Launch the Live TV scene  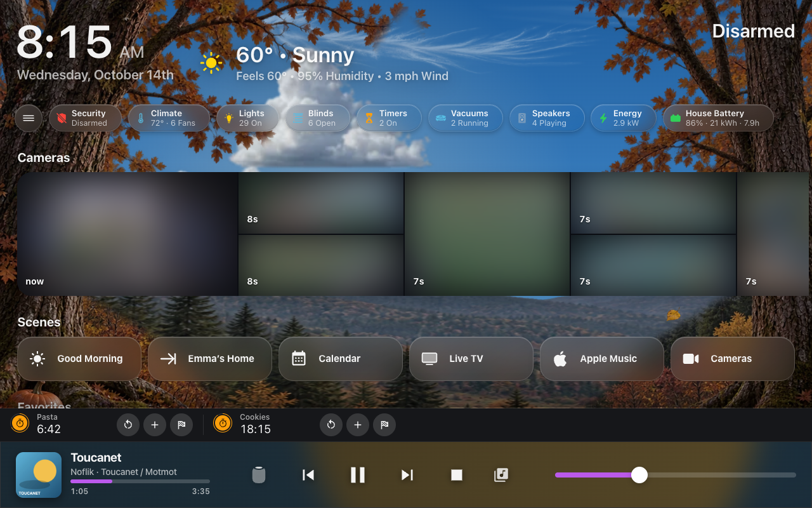(x=471, y=359)
